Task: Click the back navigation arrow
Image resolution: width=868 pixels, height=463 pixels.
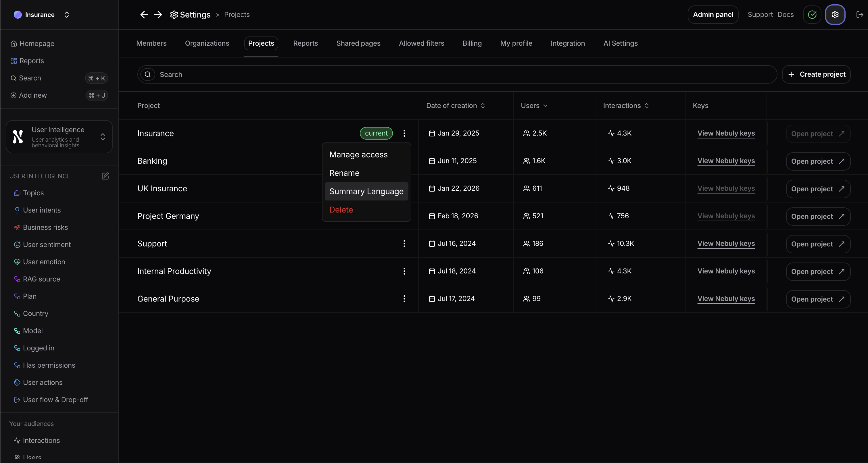Action: 144,14
